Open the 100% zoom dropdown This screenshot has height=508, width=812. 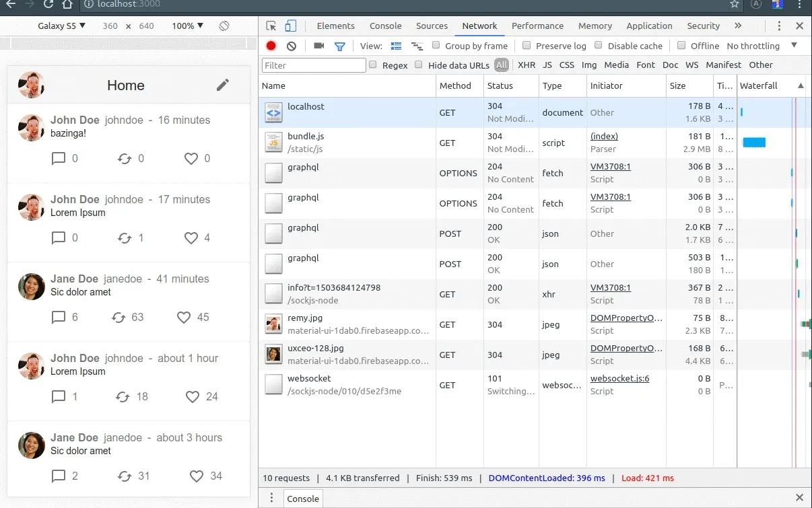187,26
